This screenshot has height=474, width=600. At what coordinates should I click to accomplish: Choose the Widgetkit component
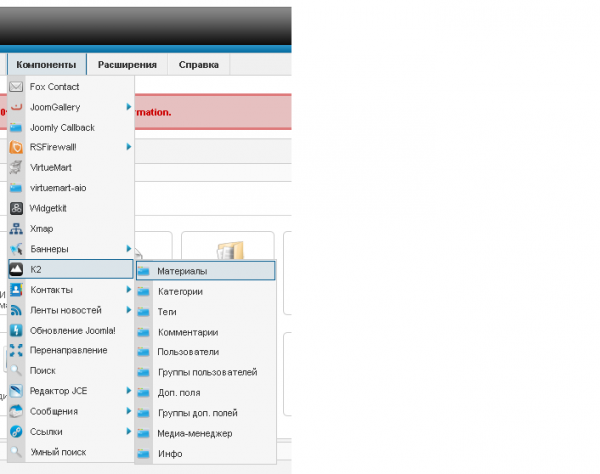(x=71, y=208)
